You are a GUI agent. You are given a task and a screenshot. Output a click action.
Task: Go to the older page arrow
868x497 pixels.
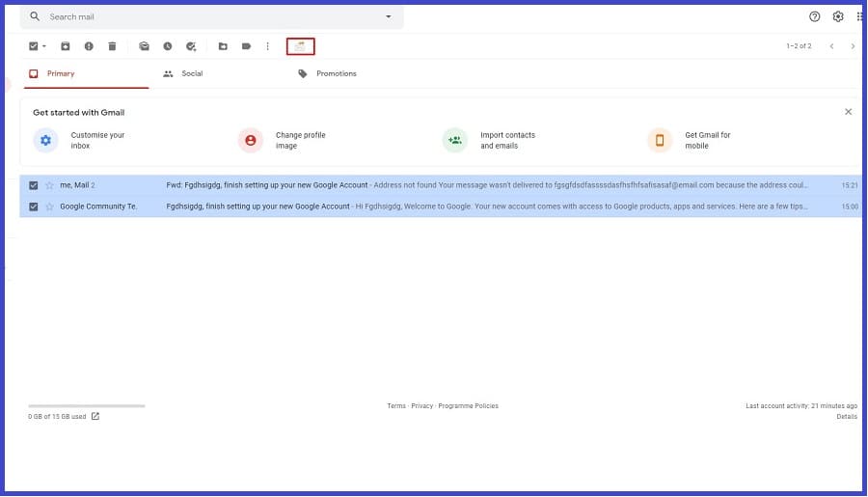pyautogui.click(x=853, y=46)
